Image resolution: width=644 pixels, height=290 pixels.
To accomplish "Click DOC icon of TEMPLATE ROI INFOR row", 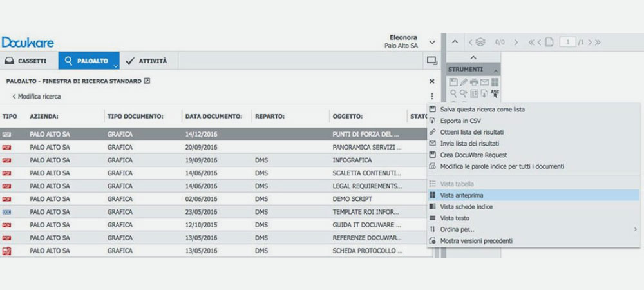I will tap(6, 212).
